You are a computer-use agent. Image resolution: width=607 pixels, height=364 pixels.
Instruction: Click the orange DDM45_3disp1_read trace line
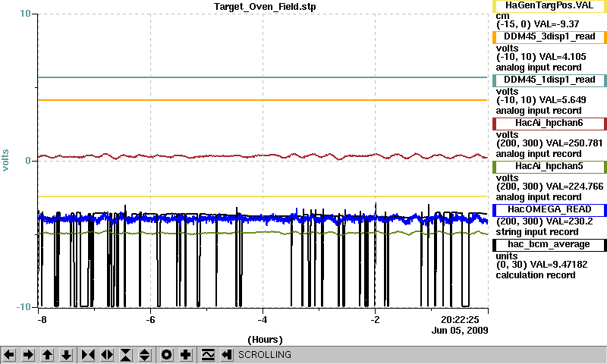pyautogui.click(x=263, y=100)
